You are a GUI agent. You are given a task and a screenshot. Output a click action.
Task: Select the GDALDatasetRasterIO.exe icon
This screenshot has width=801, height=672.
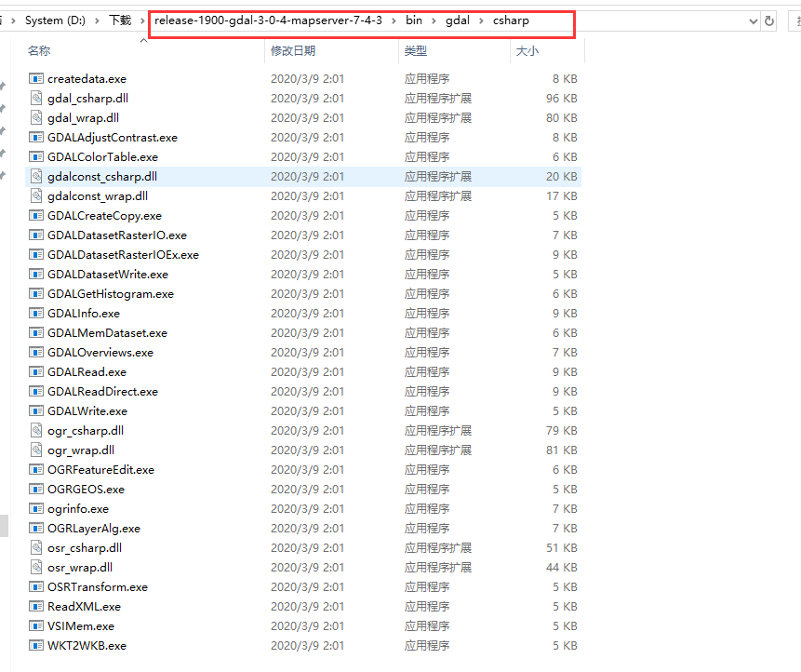(36, 235)
